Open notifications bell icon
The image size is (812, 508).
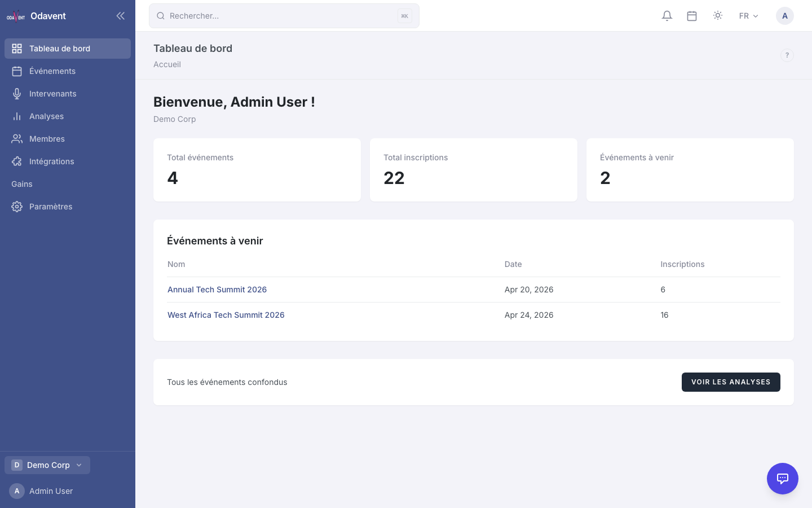[667, 16]
